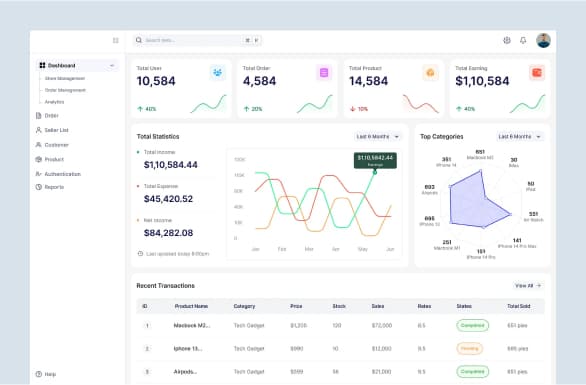
Task: Open the notifications bell icon
Action: [523, 40]
